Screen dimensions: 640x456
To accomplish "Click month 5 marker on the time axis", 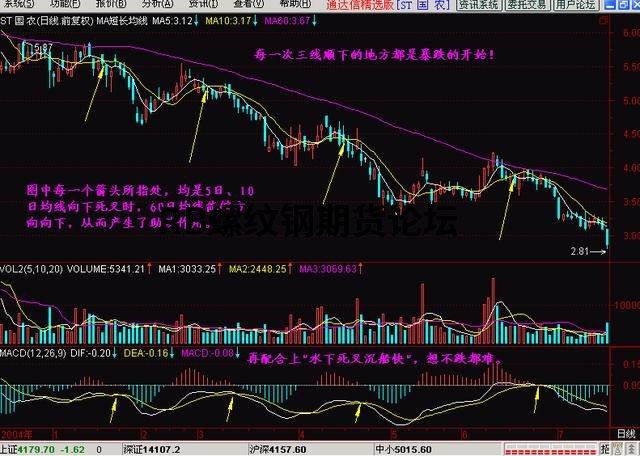I will (x=393, y=434).
